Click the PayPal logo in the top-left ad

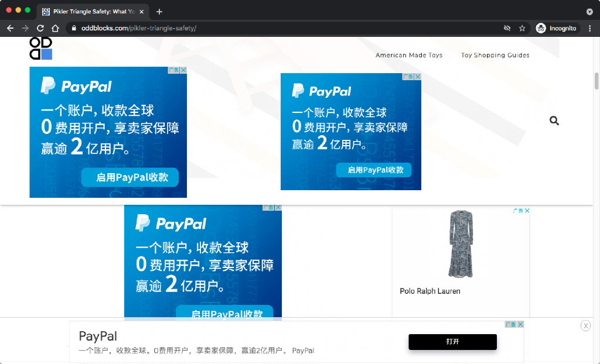(x=76, y=86)
